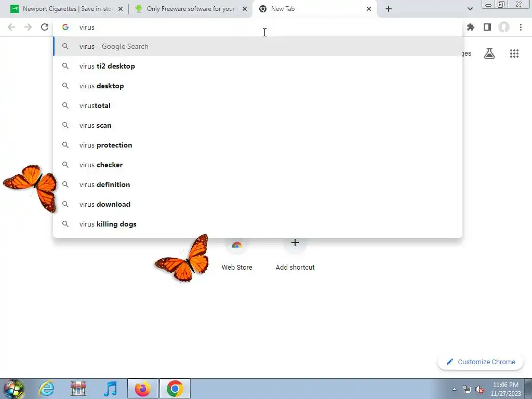The image size is (532, 399).
Task: Open the Web Store shortcut
Action: (x=237, y=255)
